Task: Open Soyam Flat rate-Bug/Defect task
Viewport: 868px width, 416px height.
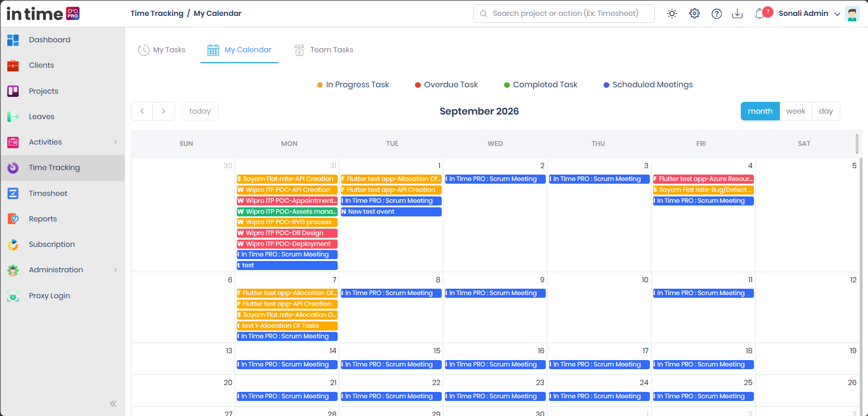Action: (x=703, y=190)
